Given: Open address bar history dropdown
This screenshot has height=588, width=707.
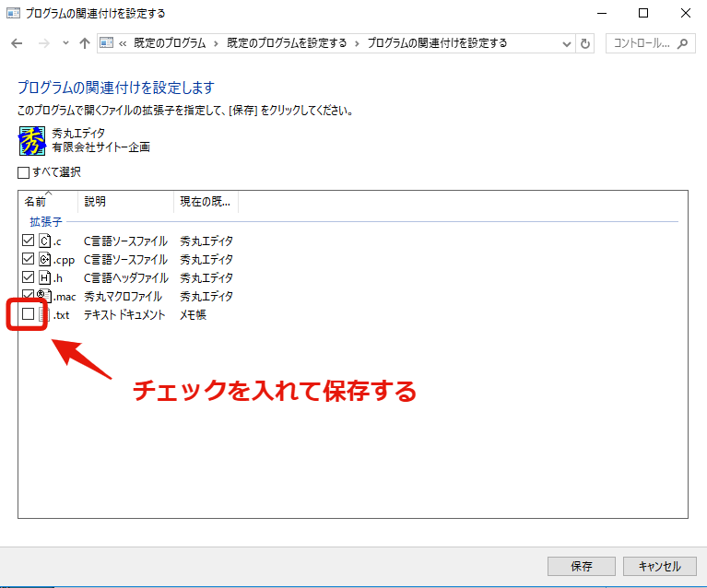Looking at the screenshot, I should pos(567,43).
